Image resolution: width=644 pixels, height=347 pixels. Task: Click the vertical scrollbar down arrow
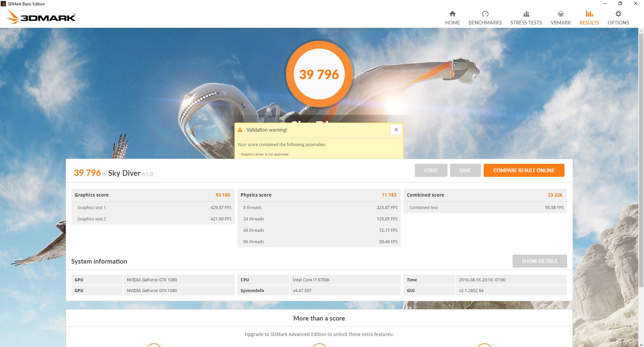(641, 344)
